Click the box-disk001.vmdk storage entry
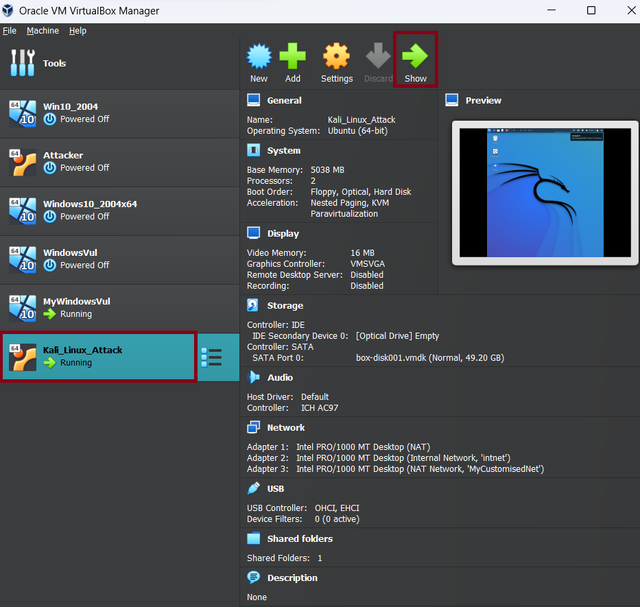The width and height of the screenshot is (640, 607). tap(430, 358)
